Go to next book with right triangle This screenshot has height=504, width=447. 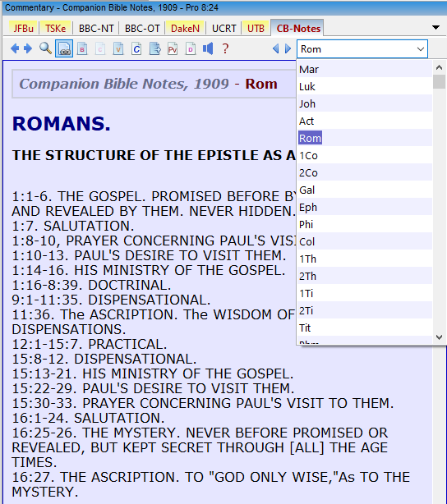pos(288,49)
